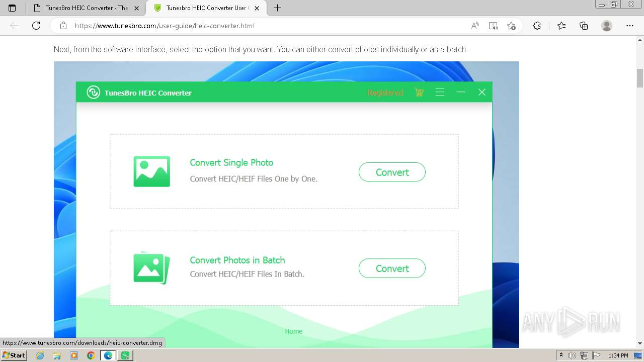Viewport: 644px width, 362px height.
Task: Open media player taskbar icon
Action: [74, 355]
